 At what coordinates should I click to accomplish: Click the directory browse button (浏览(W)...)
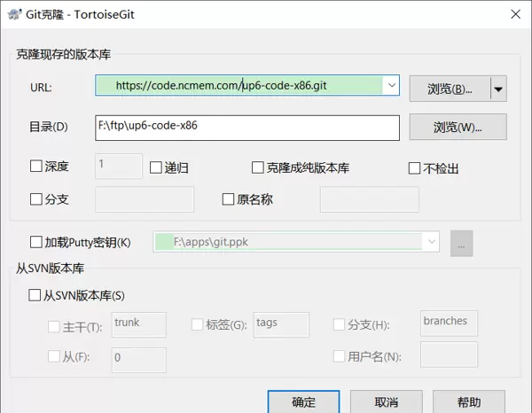pyautogui.click(x=458, y=127)
